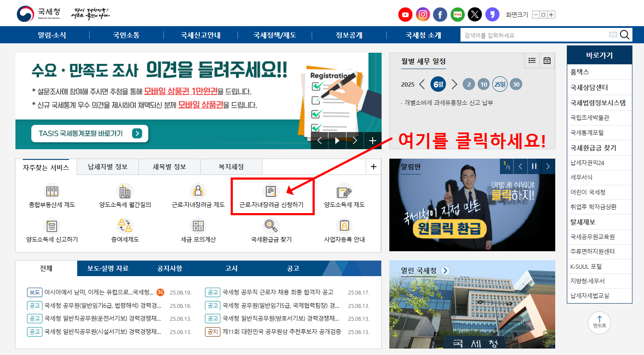
Task: Advance to next month with right arrow
Action: coord(454,84)
